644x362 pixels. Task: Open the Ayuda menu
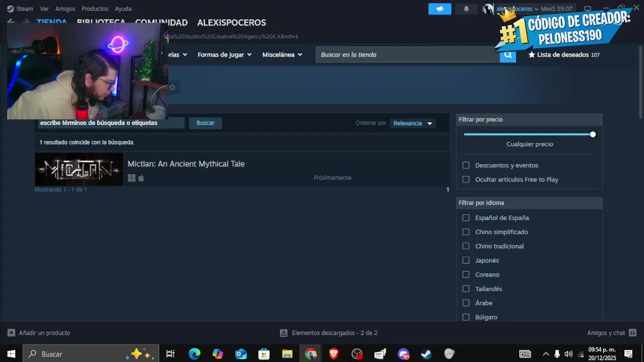[x=123, y=9]
